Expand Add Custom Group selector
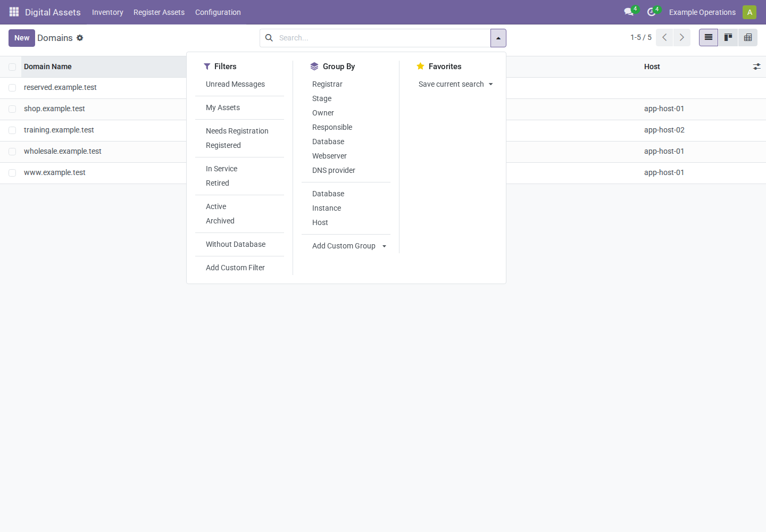 tap(349, 246)
